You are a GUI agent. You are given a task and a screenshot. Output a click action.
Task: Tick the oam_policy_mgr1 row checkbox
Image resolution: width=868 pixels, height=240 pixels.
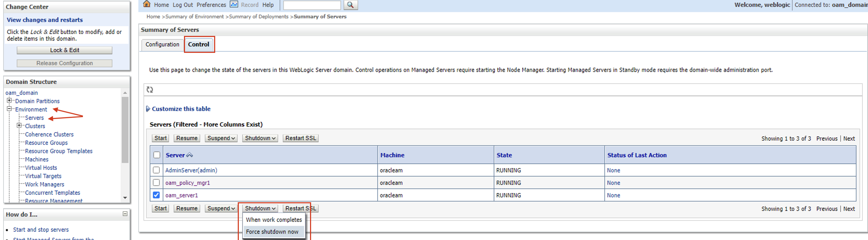(x=156, y=183)
